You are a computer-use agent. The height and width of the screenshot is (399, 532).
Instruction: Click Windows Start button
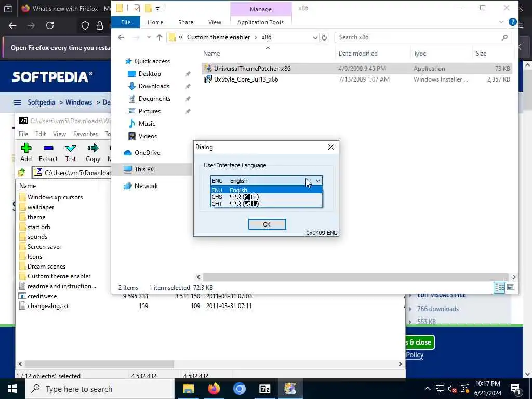pos(12,389)
